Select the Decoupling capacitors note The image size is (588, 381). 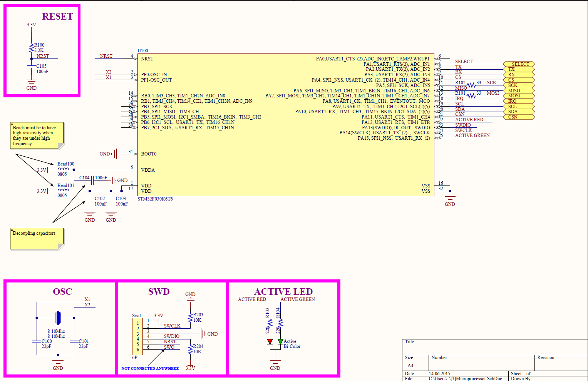coord(37,239)
